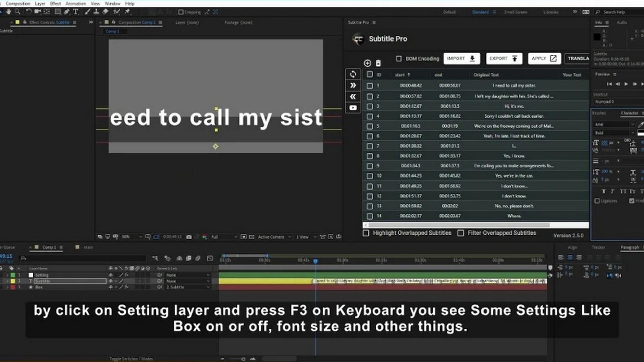Enable the BOM Encoding checkbox
Viewport: 644px width, 362px height.
[399, 59]
